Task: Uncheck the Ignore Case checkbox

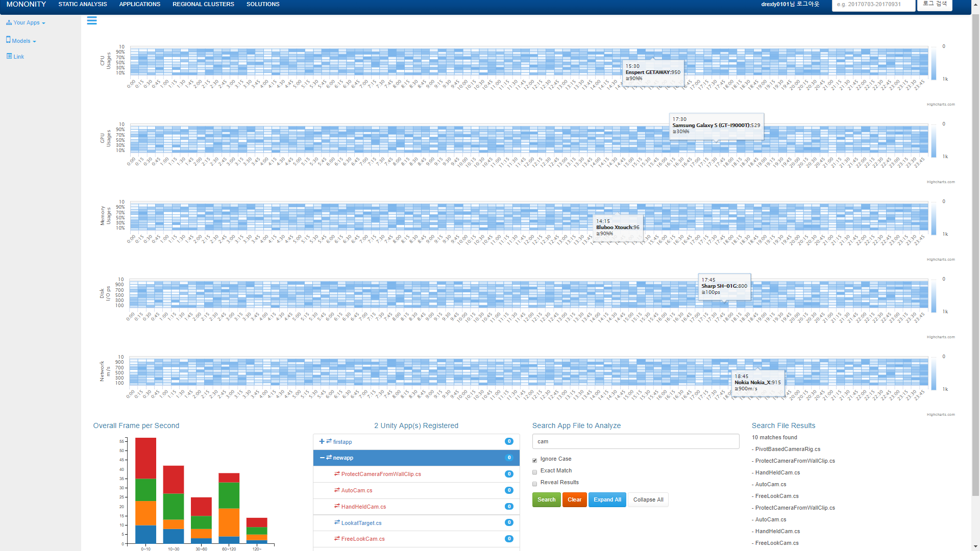Action: click(x=534, y=460)
